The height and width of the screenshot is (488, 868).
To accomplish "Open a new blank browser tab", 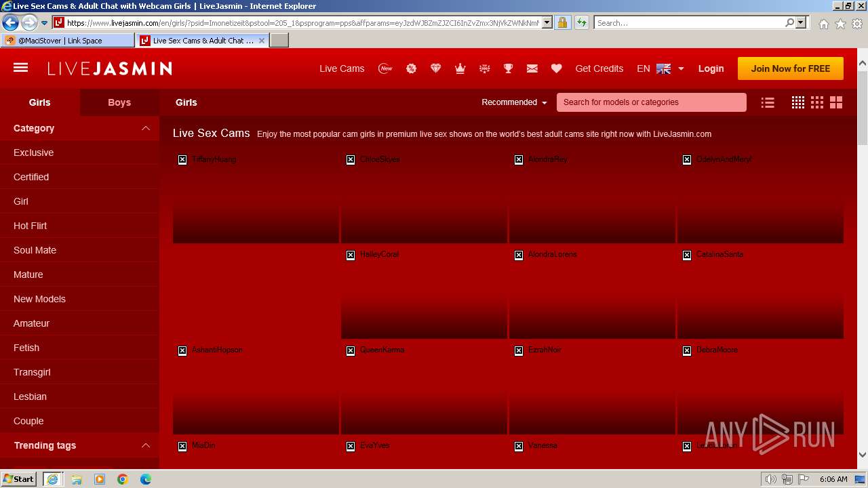I will pos(279,40).
